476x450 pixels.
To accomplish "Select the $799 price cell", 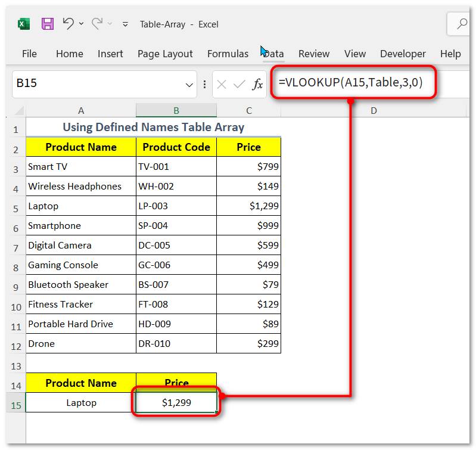I will 248,166.
